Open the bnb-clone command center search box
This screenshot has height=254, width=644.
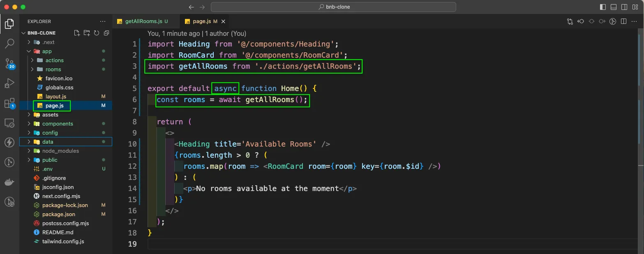coord(333,7)
